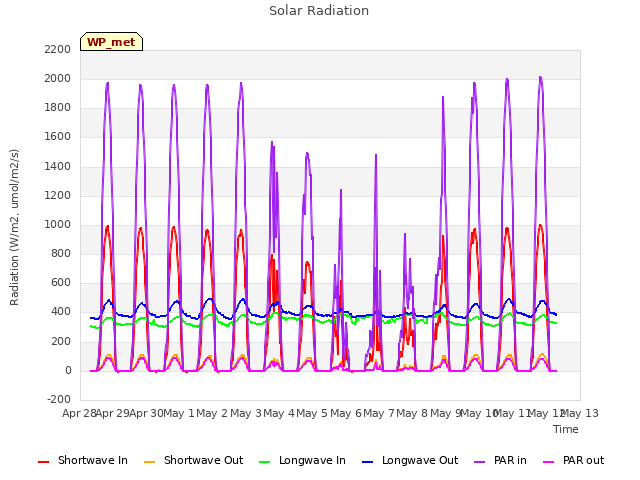Screen dimensions: 640x480
Task: Toggle the Shortwave Out legend entry
Action: (x=193, y=460)
